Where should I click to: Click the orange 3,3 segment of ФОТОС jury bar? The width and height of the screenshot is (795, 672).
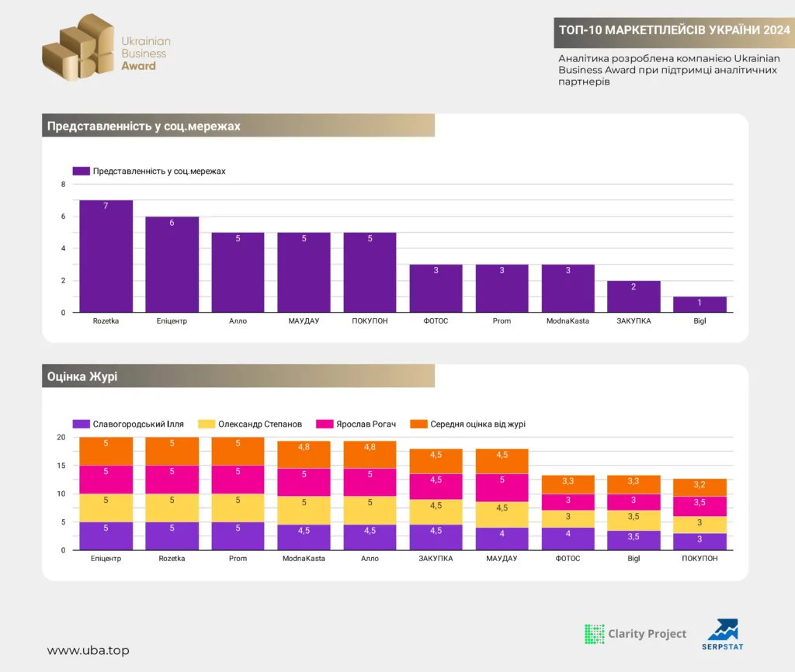568,484
